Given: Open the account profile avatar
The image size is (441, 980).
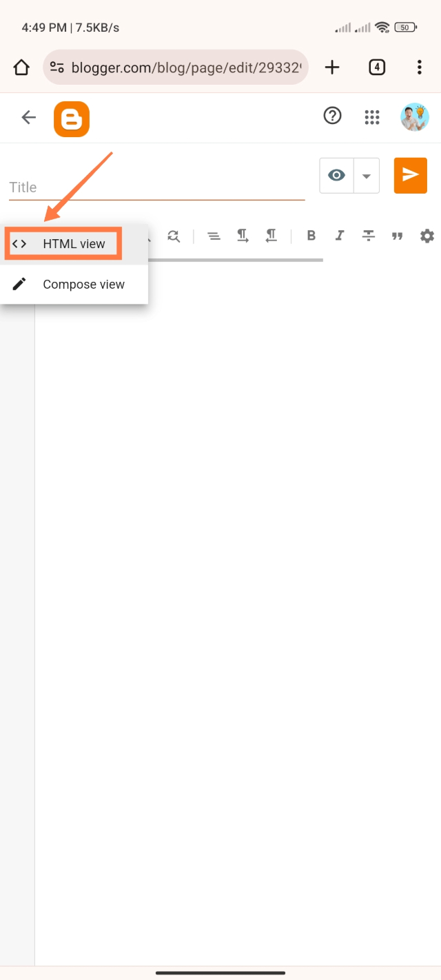Looking at the screenshot, I should [x=415, y=117].
